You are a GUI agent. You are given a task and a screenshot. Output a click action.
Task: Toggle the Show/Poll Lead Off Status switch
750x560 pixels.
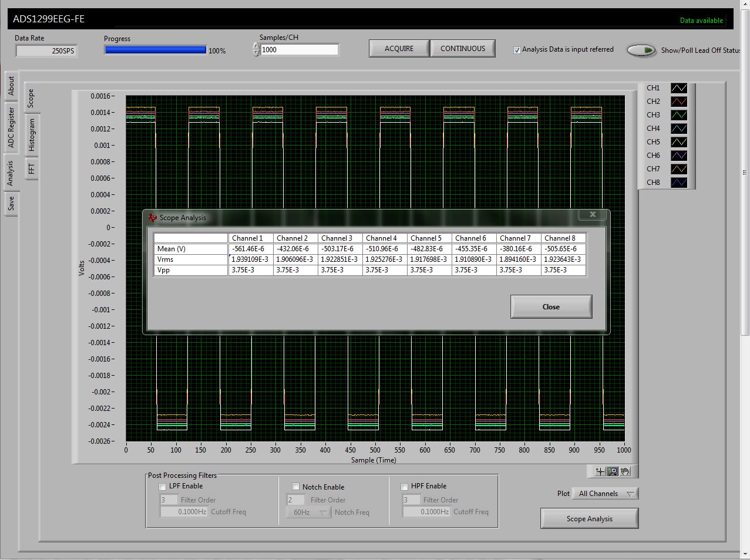pyautogui.click(x=641, y=50)
